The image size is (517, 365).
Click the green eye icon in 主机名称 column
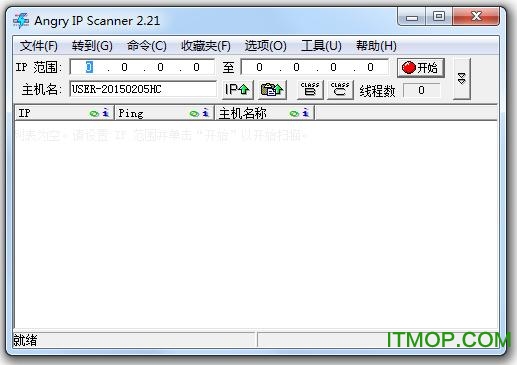pyautogui.click(x=294, y=114)
